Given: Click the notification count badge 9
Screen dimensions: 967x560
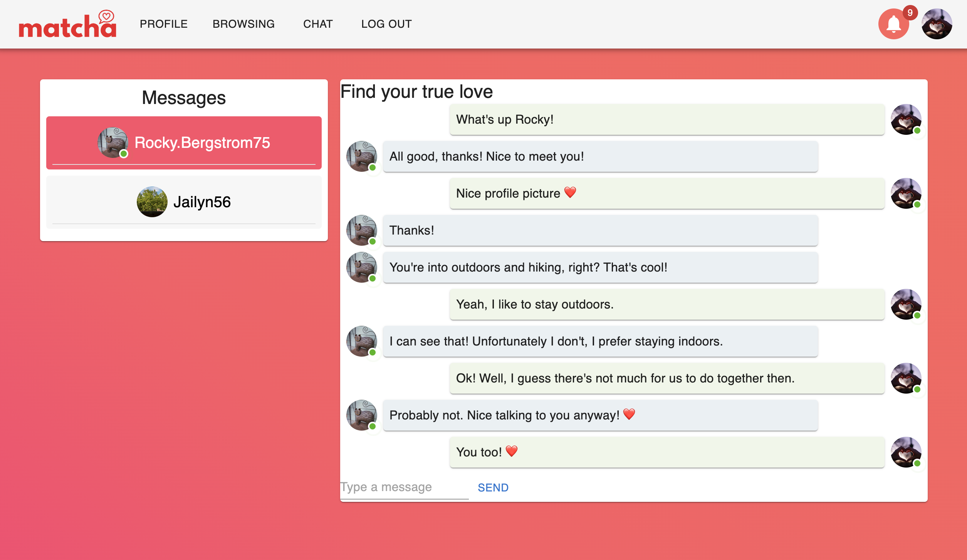Looking at the screenshot, I should 910,13.
